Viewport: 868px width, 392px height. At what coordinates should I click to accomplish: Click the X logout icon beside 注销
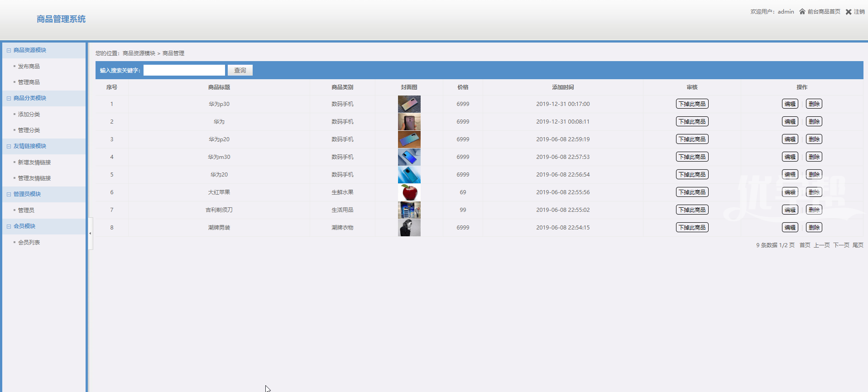[x=849, y=12]
